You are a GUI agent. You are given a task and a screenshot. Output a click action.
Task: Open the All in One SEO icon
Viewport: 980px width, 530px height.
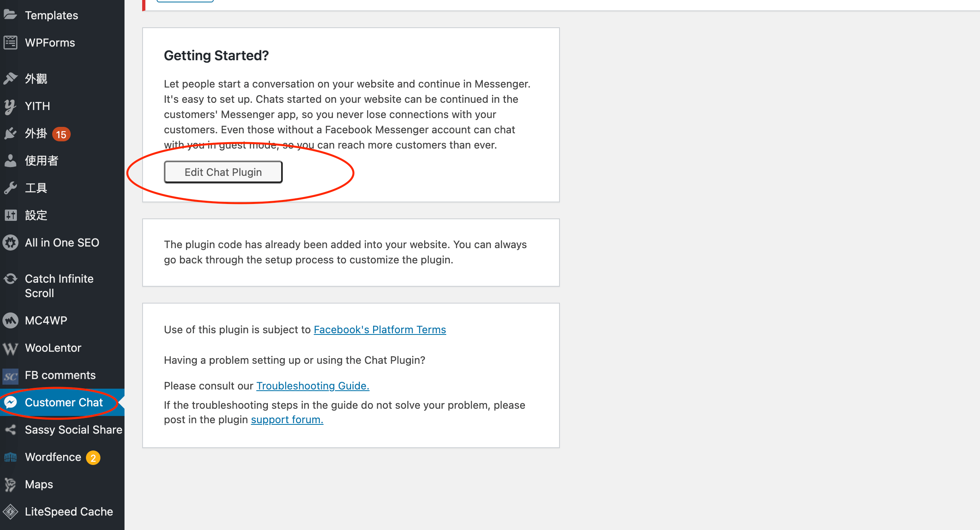click(10, 242)
